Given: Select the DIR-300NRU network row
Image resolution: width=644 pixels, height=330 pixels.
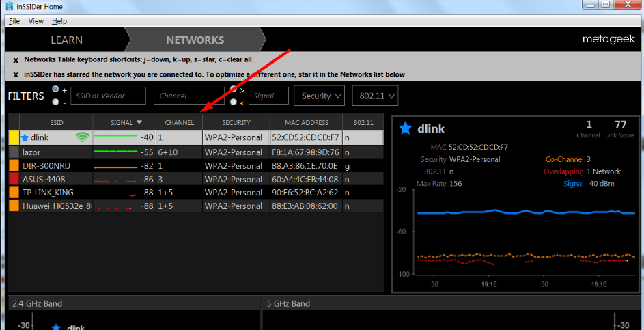Looking at the screenshot, I should click(x=196, y=165).
